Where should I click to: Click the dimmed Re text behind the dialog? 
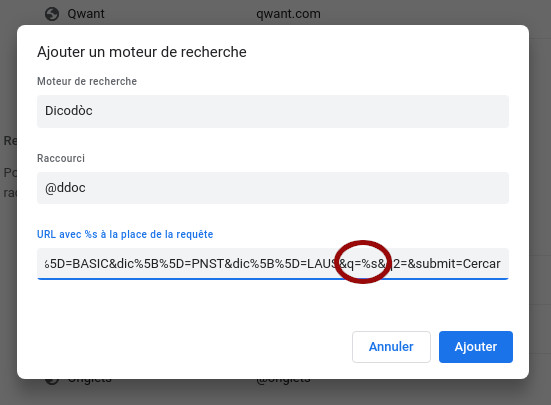coord(10,141)
